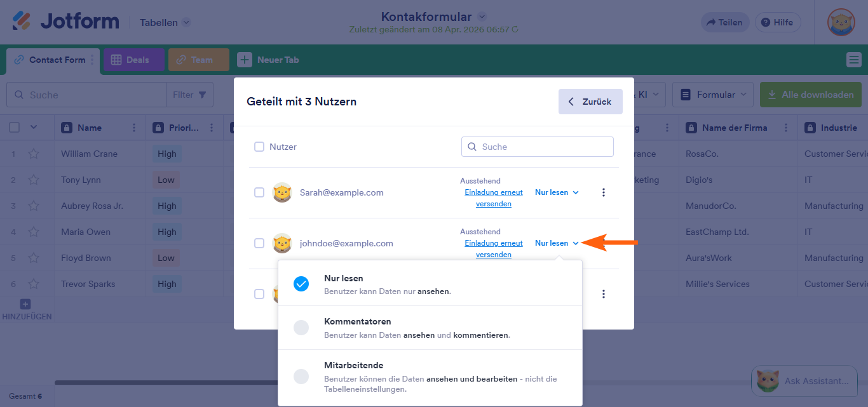Open the three-dot menu for Sarah@example.com
The width and height of the screenshot is (868, 407).
pos(603,192)
